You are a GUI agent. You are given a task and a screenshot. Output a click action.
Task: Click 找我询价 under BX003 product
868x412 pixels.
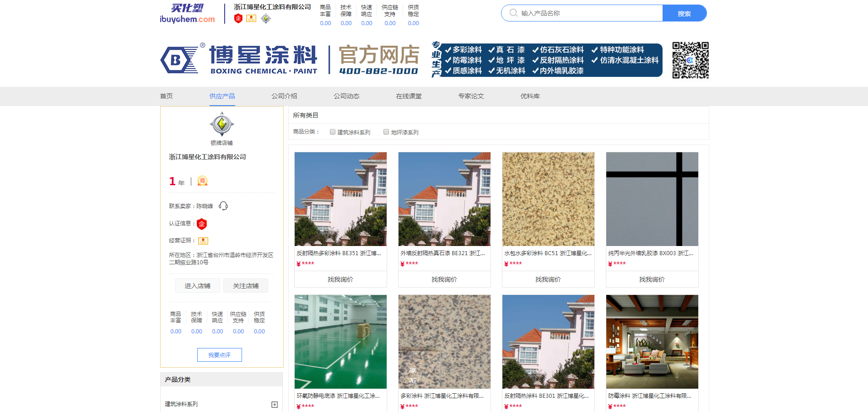(652, 279)
